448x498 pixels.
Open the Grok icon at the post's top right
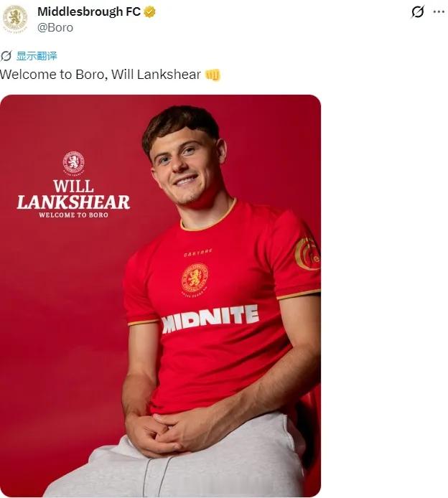418,11
